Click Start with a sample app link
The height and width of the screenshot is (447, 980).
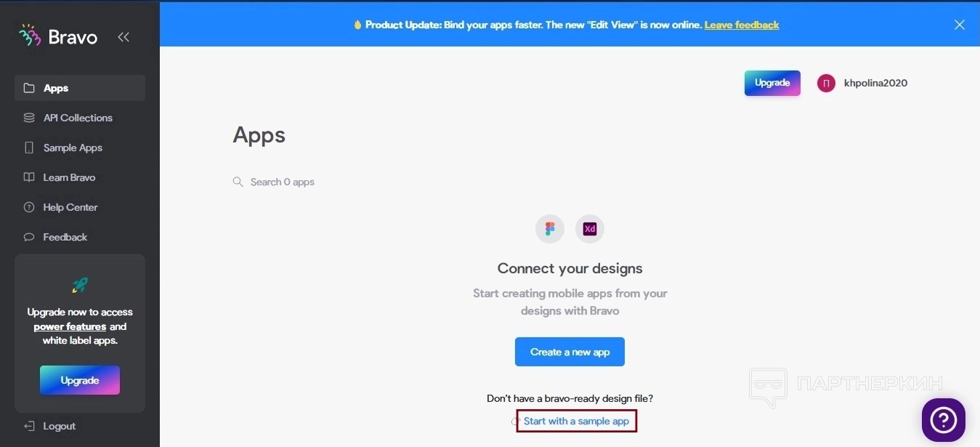[x=576, y=421]
